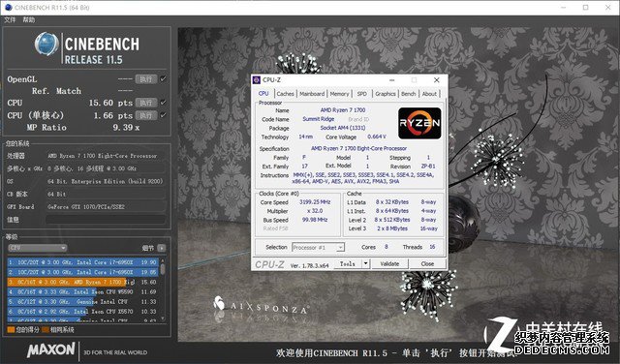This screenshot has height=364, width=620.
Task: Run the CPU (单核心) 执行 button
Action: click(146, 115)
